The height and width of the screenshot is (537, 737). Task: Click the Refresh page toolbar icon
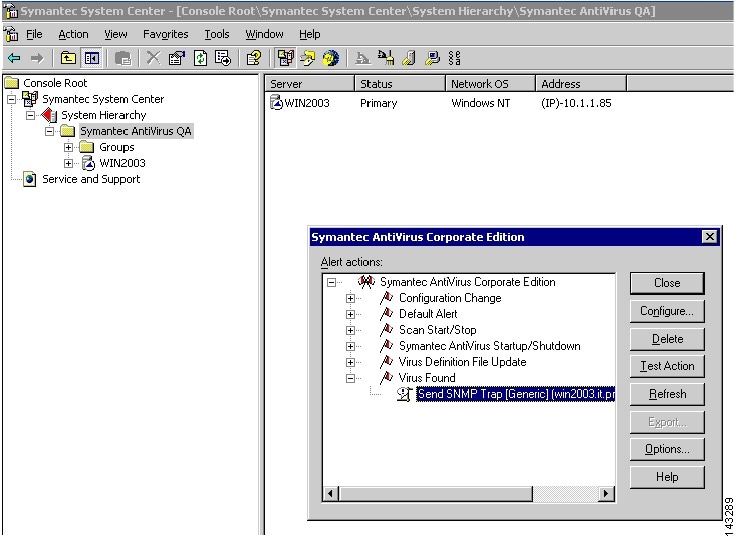[x=201, y=58]
